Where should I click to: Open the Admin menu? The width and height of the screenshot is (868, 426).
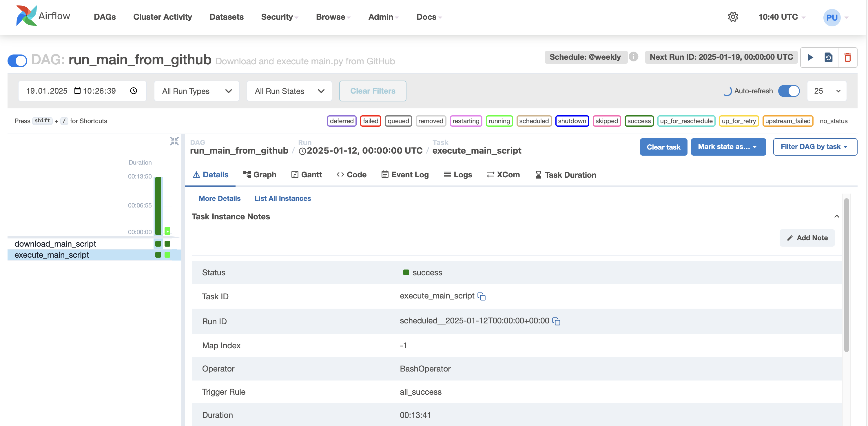click(384, 17)
